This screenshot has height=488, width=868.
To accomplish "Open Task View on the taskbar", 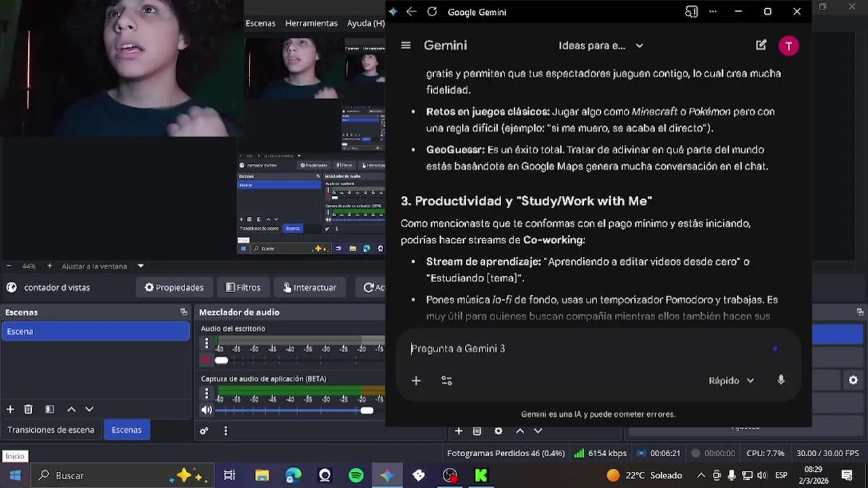I will point(230,475).
